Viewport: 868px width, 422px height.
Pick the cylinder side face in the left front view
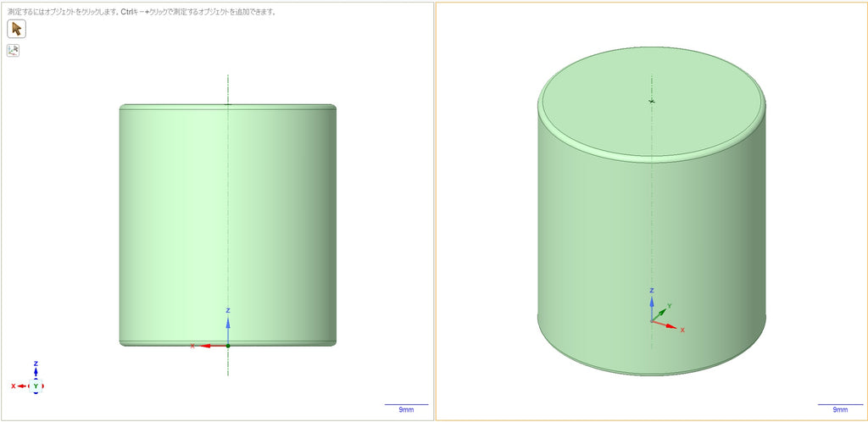tap(227, 225)
